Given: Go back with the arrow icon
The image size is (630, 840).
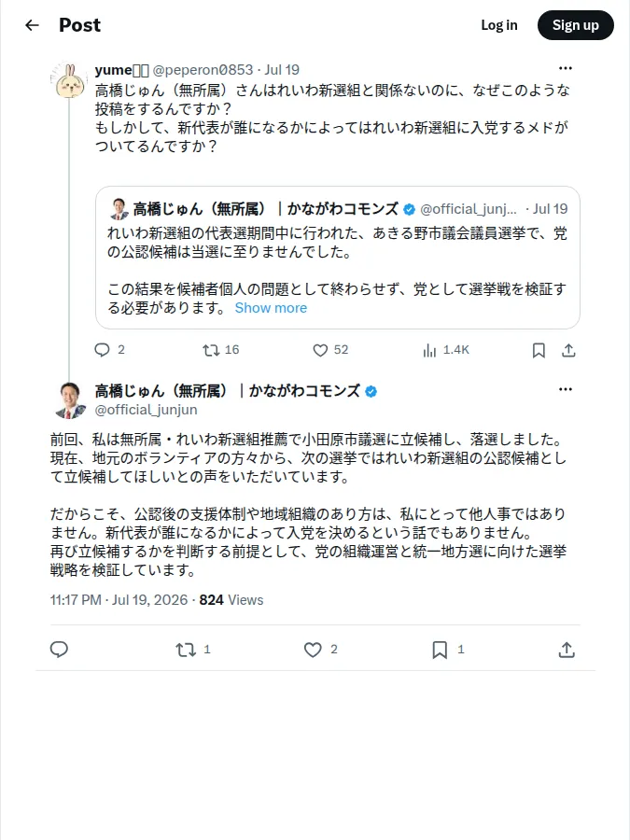Looking at the screenshot, I should [32, 25].
